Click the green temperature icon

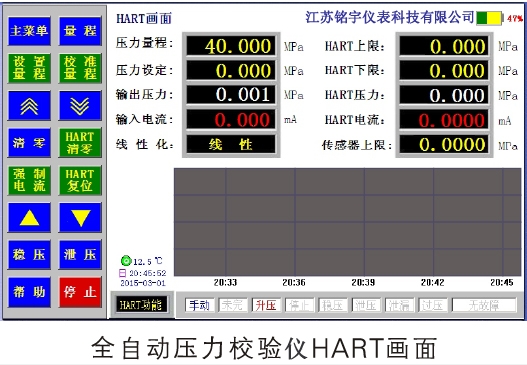126,261
